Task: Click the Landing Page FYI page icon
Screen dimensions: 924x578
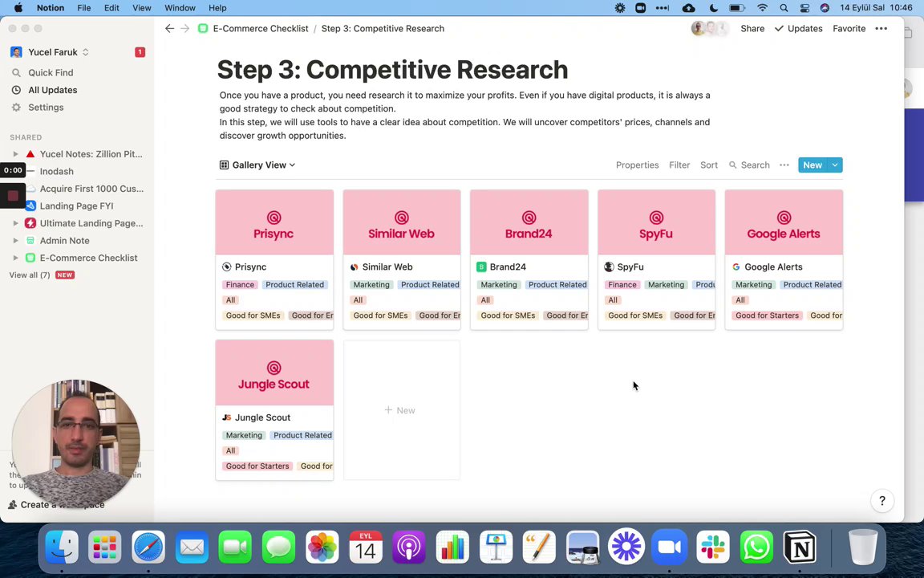Action: tap(30, 206)
